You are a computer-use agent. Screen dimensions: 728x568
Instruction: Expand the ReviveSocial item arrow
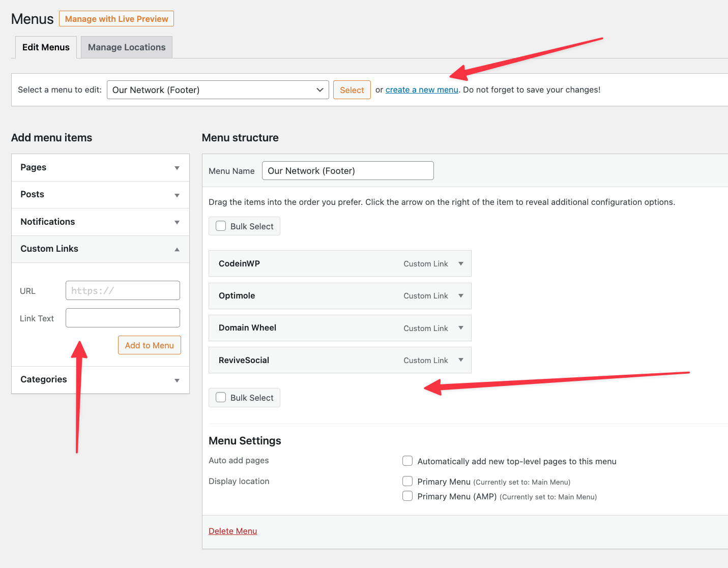coord(460,360)
